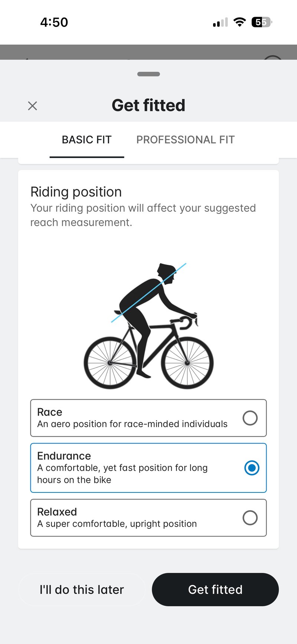This screenshot has height=644, width=297.
Task: Click the Race option title text
Action: (50, 412)
